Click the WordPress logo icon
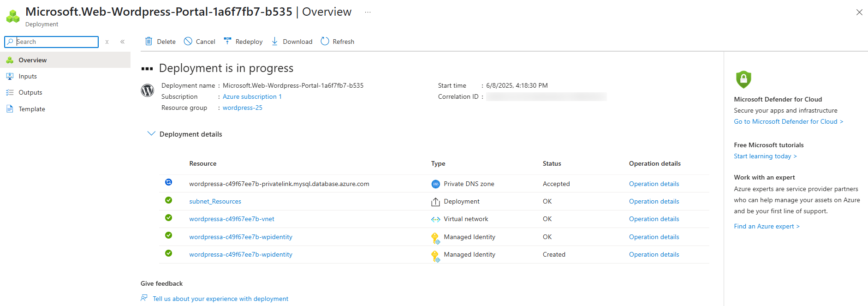The image size is (868, 306). click(x=148, y=90)
